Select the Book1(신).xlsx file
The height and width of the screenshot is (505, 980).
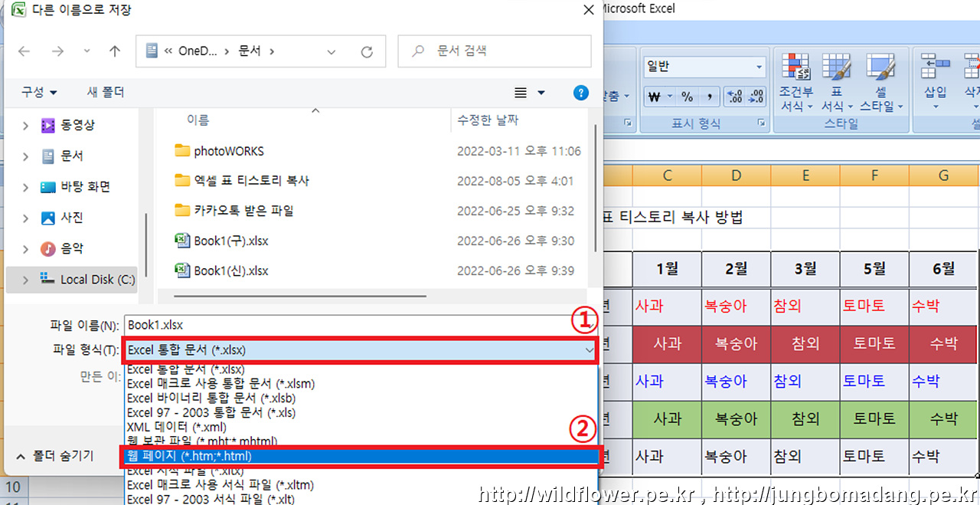click(x=230, y=271)
